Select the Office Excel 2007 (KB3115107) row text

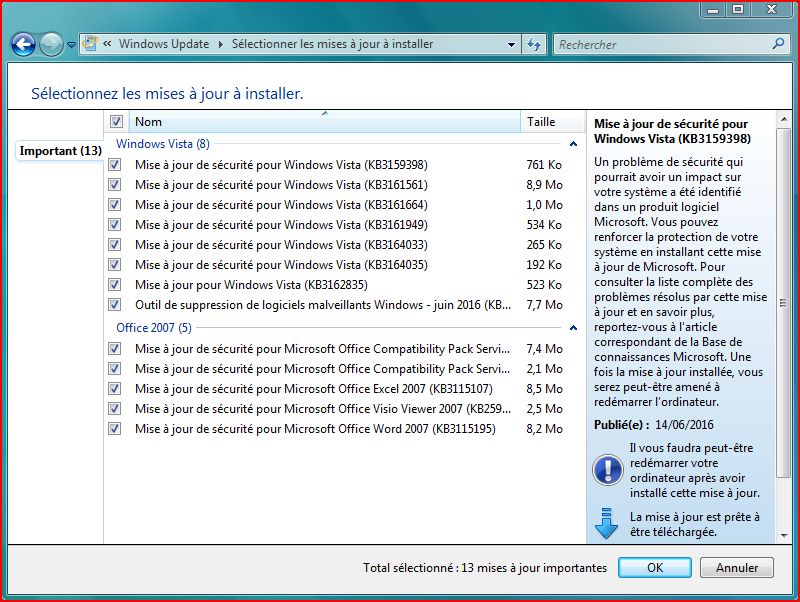(314, 389)
